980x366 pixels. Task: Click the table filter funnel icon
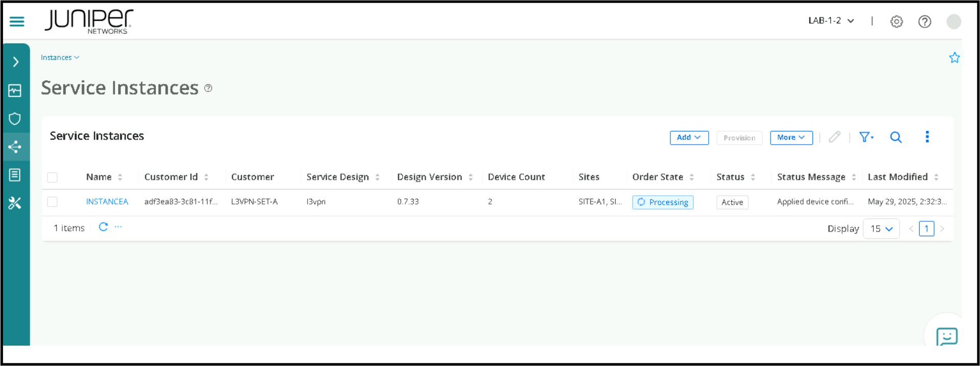coord(866,137)
